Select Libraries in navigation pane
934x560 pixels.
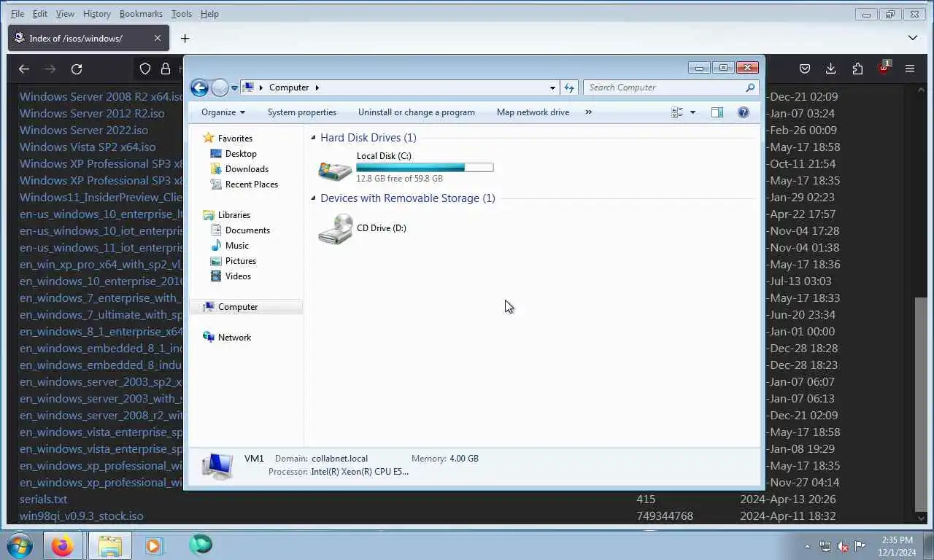(x=234, y=215)
